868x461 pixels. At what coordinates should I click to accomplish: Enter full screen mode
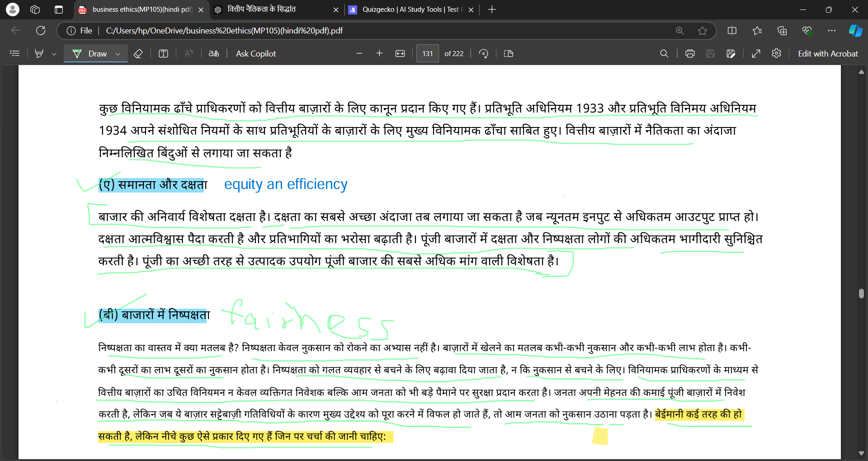[756, 53]
